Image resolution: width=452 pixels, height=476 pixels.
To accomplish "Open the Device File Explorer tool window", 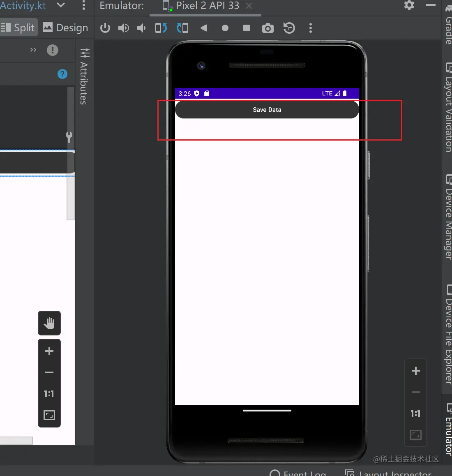I will point(448,334).
